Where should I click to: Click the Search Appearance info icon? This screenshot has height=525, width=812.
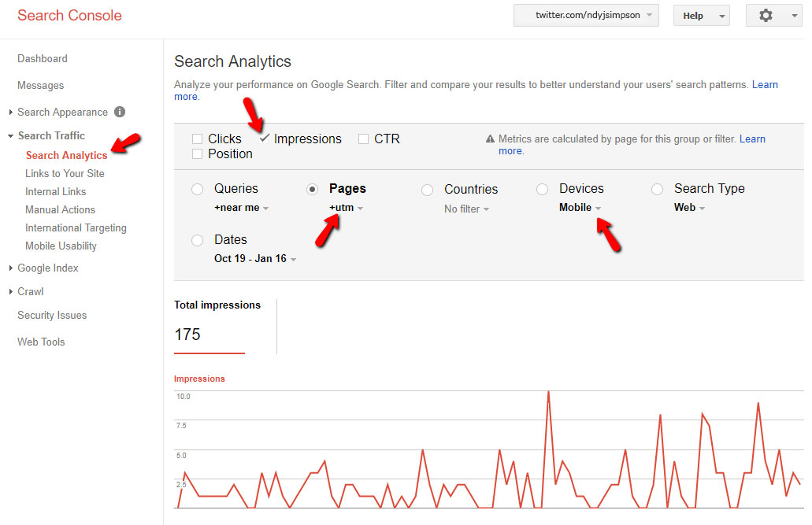120,112
